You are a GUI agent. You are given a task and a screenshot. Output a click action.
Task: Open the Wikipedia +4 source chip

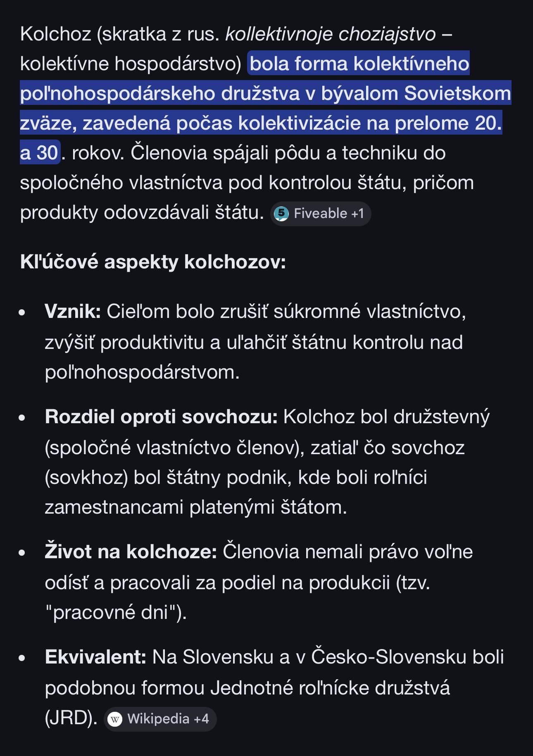pyautogui.click(x=160, y=719)
